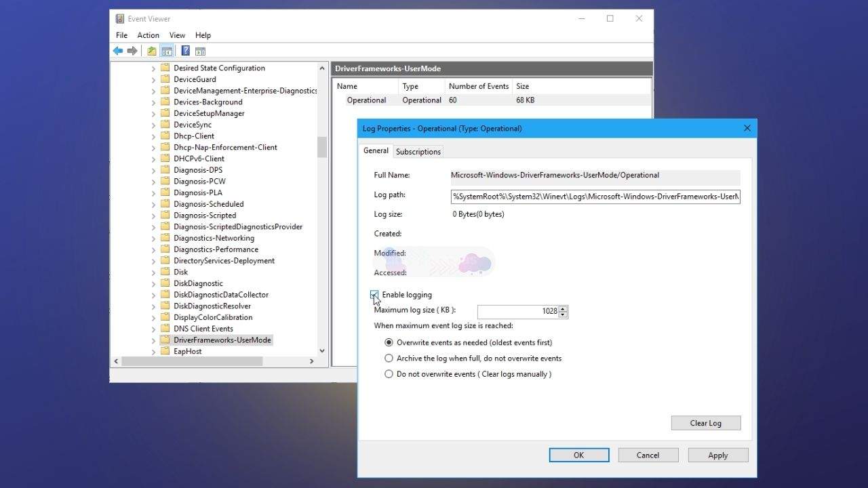868x488 pixels.
Task: Click the DeviceGuard folder icon
Action: (x=165, y=79)
